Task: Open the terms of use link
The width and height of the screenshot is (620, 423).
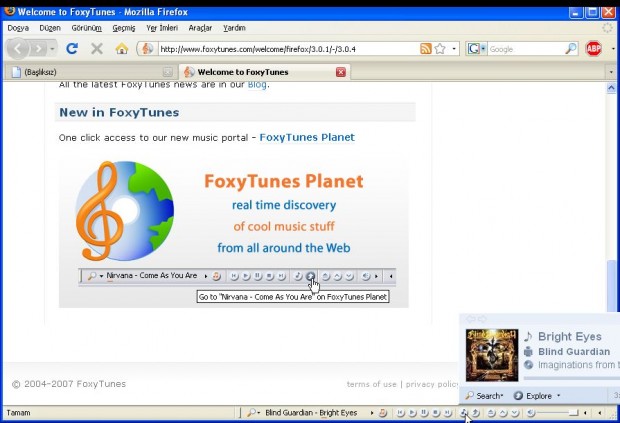Action: (371, 384)
